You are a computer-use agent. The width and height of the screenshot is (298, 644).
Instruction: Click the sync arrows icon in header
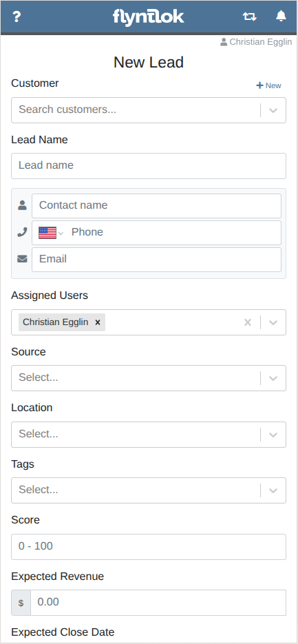[249, 17]
